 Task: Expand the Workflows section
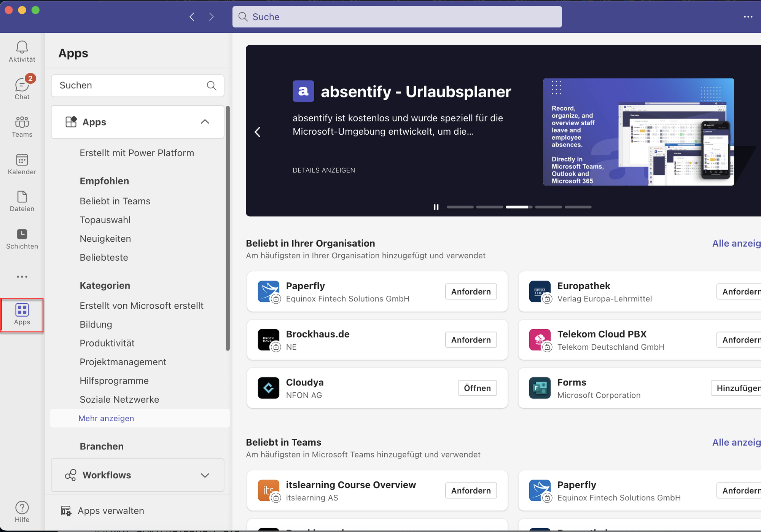[x=205, y=475]
